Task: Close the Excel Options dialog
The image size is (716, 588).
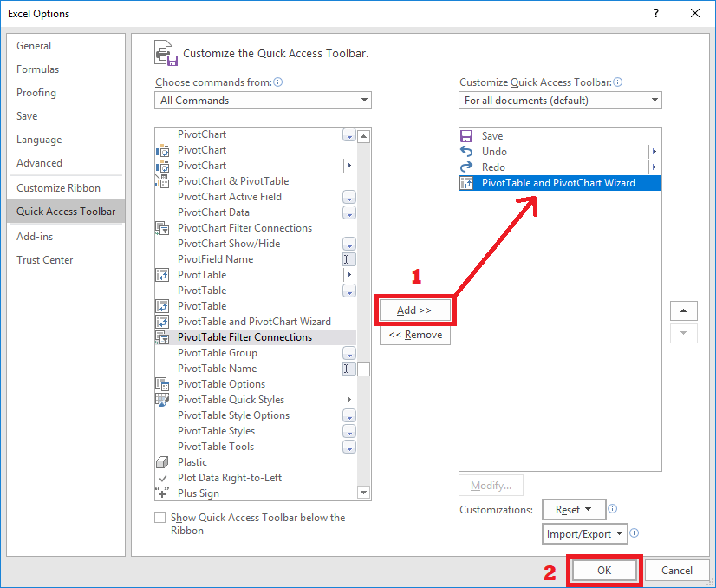Action: coord(695,13)
